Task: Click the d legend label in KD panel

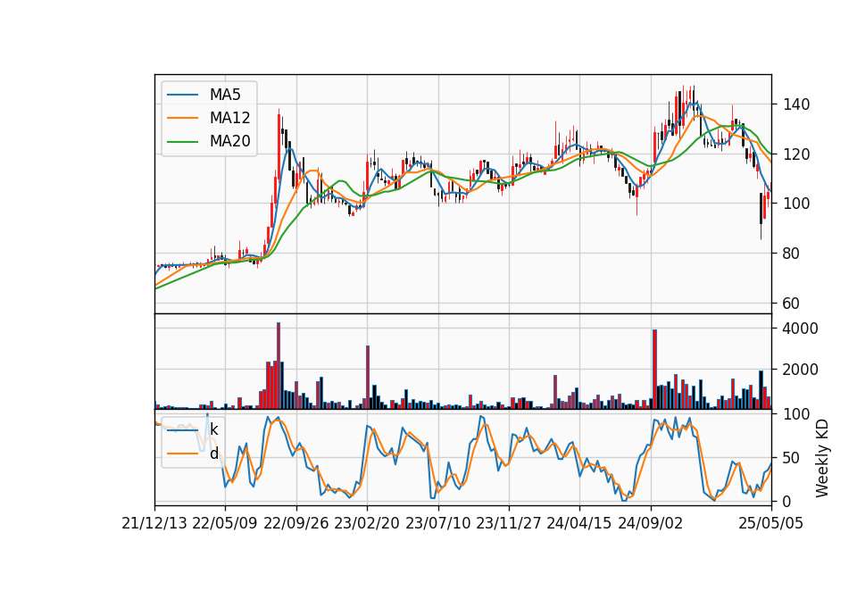Action: [x=213, y=454]
